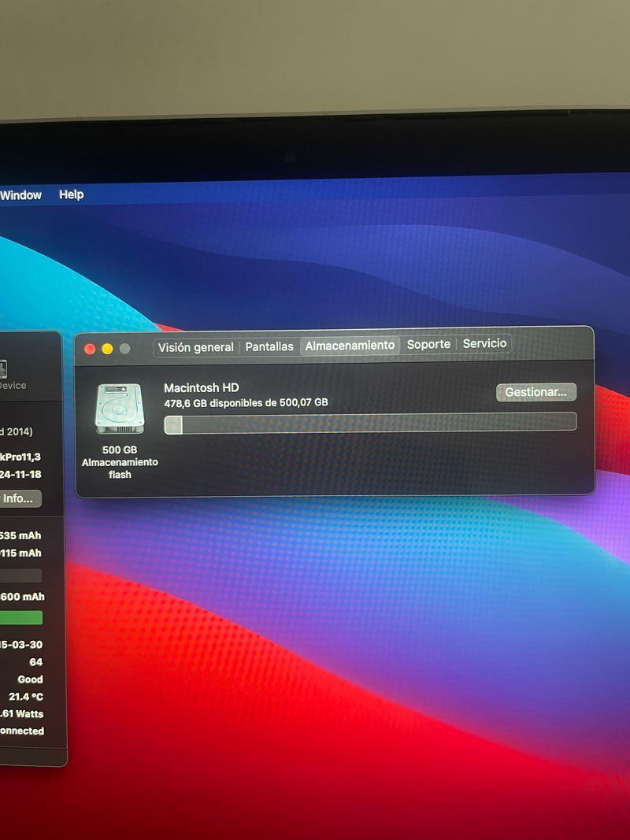The width and height of the screenshot is (630, 840).
Task: Open the Pantallas tab
Action: pyautogui.click(x=269, y=346)
